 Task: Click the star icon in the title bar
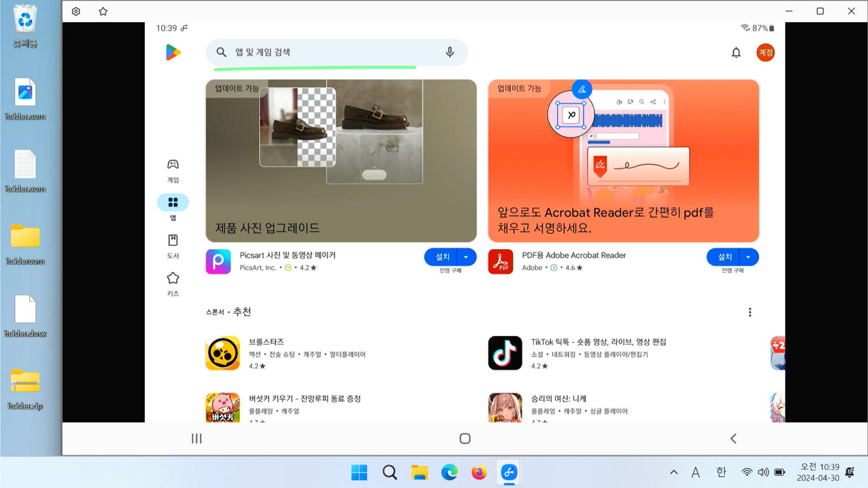pos(103,11)
